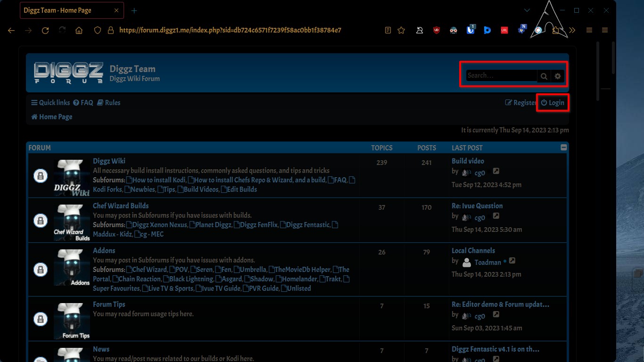Image resolution: width=644 pixels, height=362 pixels.
Task: Click the Diggz Forum logo image
Action: click(68, 73)
